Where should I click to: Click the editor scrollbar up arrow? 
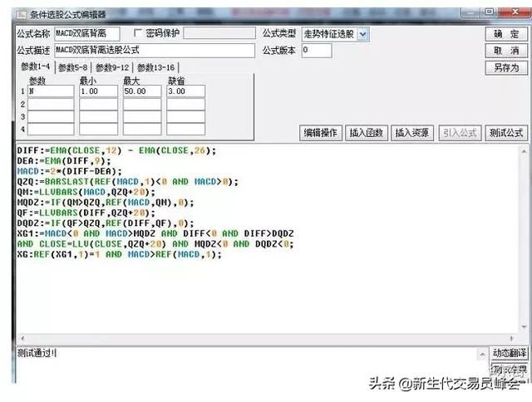[x=524, y=151]
